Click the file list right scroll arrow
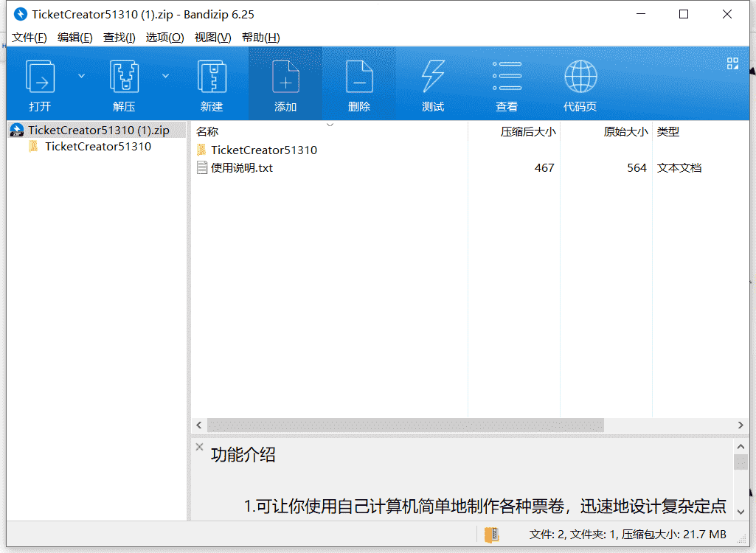The image size is (756, 553). coord(741,425)
